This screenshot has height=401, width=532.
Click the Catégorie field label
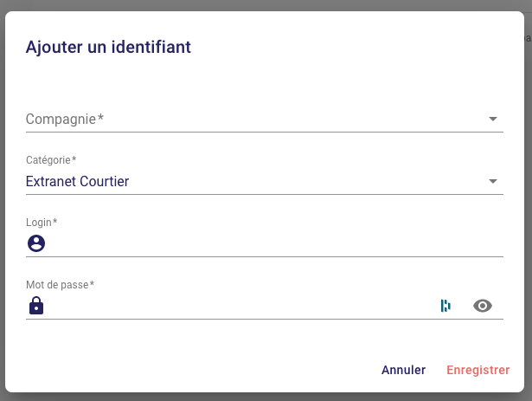click(x=50, y=160)
